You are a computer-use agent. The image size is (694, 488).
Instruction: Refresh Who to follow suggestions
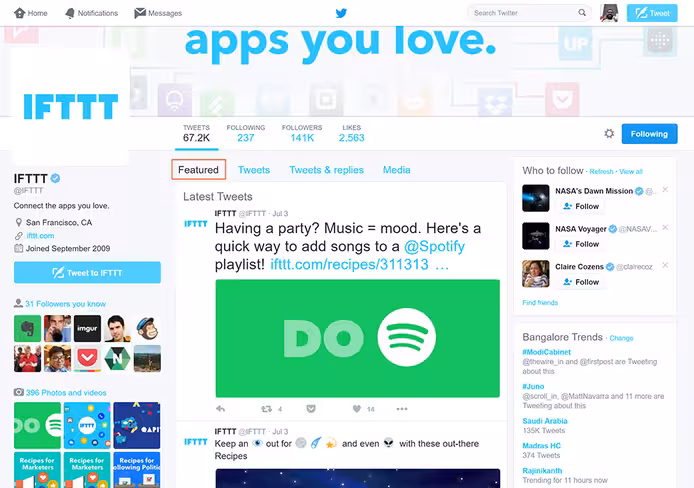point(601,172)
